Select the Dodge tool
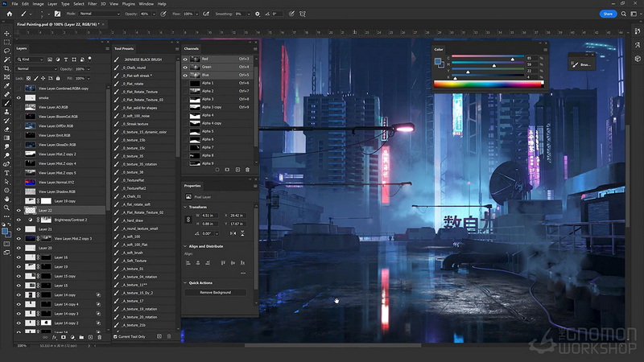 [x=6, y=155]
